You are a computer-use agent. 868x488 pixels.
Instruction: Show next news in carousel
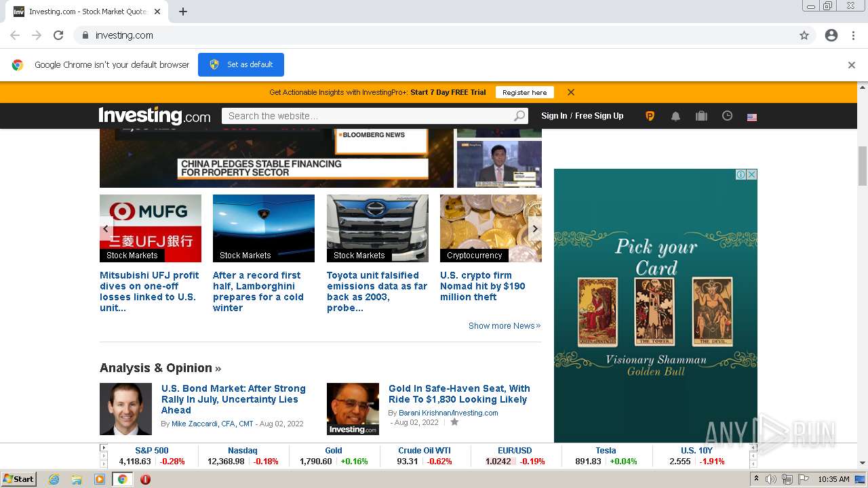pyautogui.click(x=535, y=228)
